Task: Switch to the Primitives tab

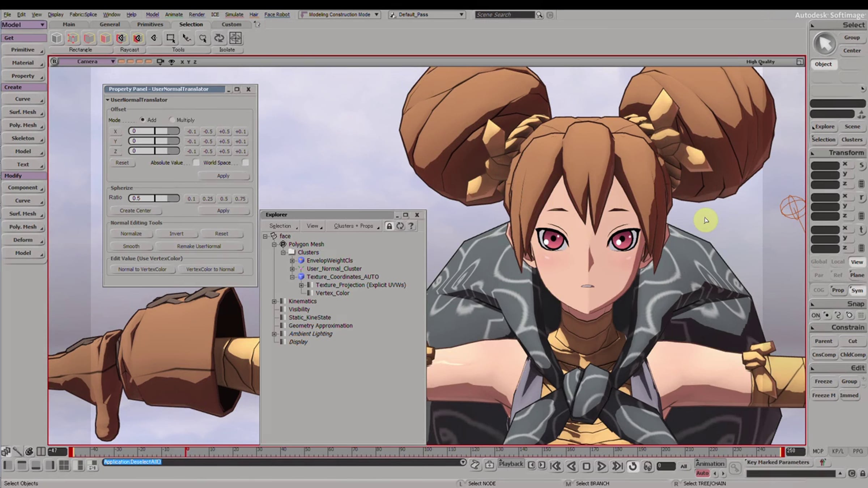Action: [x=150, y=24]
